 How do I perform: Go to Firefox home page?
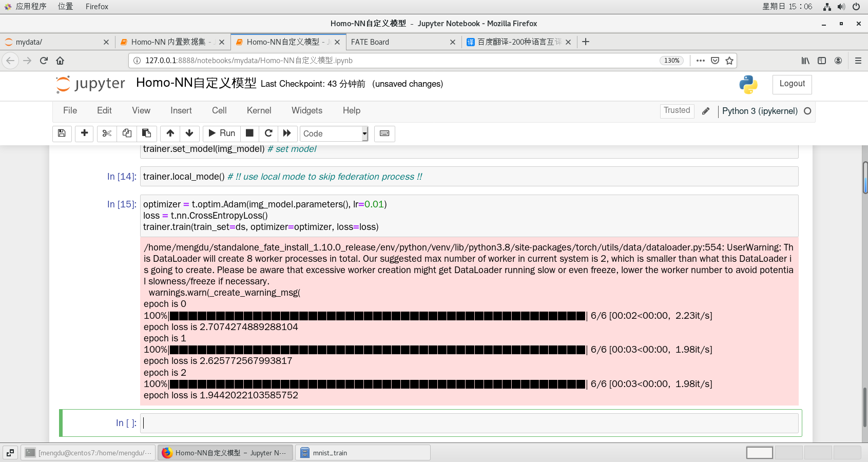pyautogui.click(x=60, y=61)
